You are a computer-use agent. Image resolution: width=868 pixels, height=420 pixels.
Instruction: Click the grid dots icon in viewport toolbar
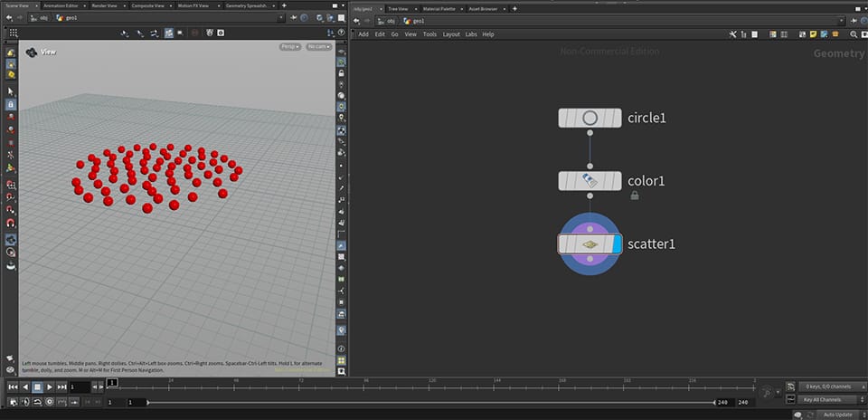(14, 33)
